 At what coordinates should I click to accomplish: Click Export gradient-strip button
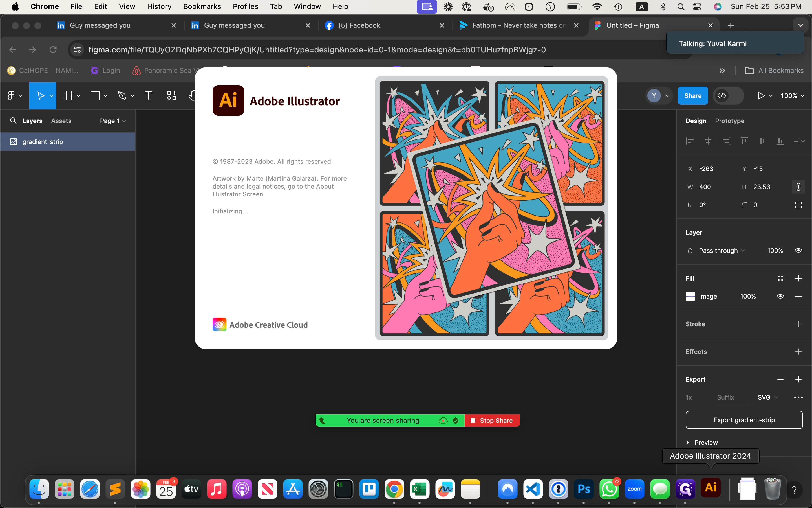point(744,420)
